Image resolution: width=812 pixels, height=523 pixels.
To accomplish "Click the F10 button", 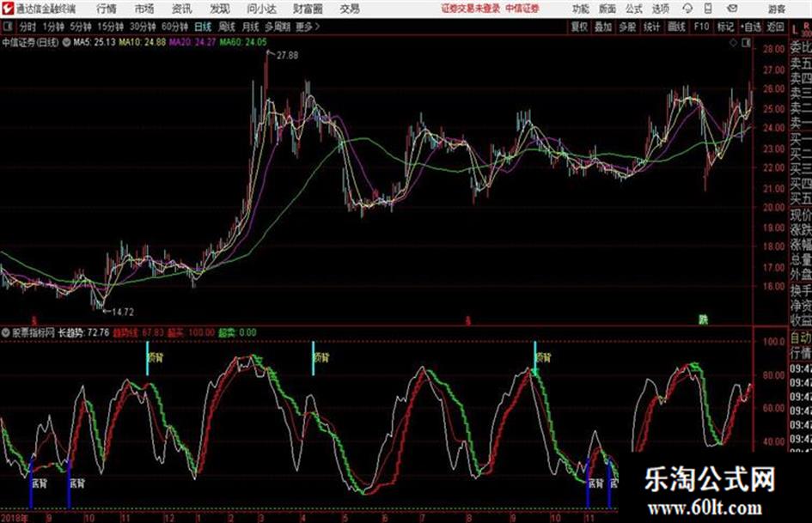I will click(701, 27).
